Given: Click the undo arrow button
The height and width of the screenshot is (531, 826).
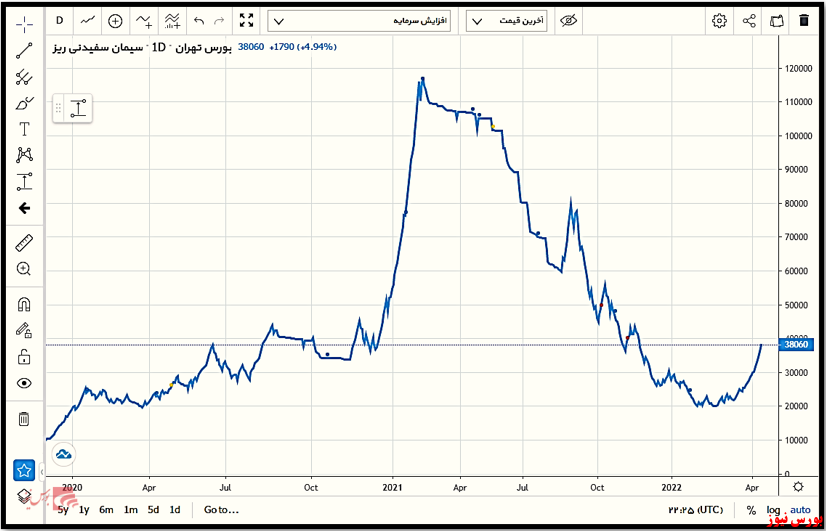Looking at the screenshot, I should click(198, 20).
